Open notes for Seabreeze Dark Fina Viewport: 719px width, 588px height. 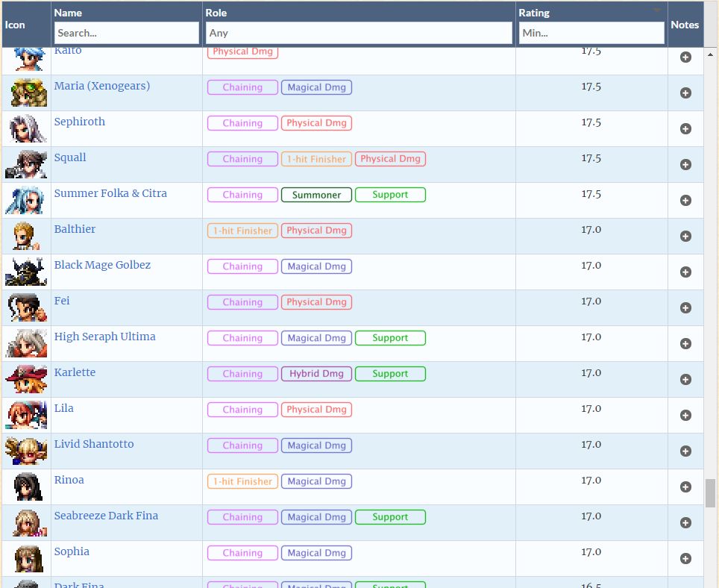(685, 522)
